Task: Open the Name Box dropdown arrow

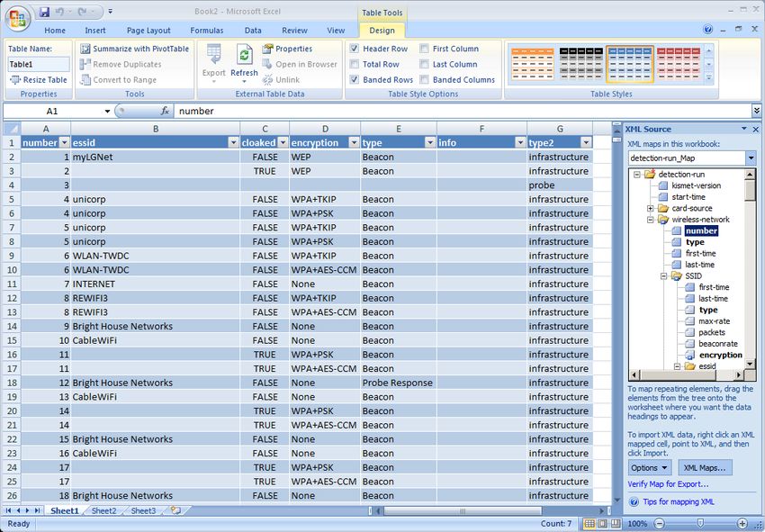Action: click(107, 112)
